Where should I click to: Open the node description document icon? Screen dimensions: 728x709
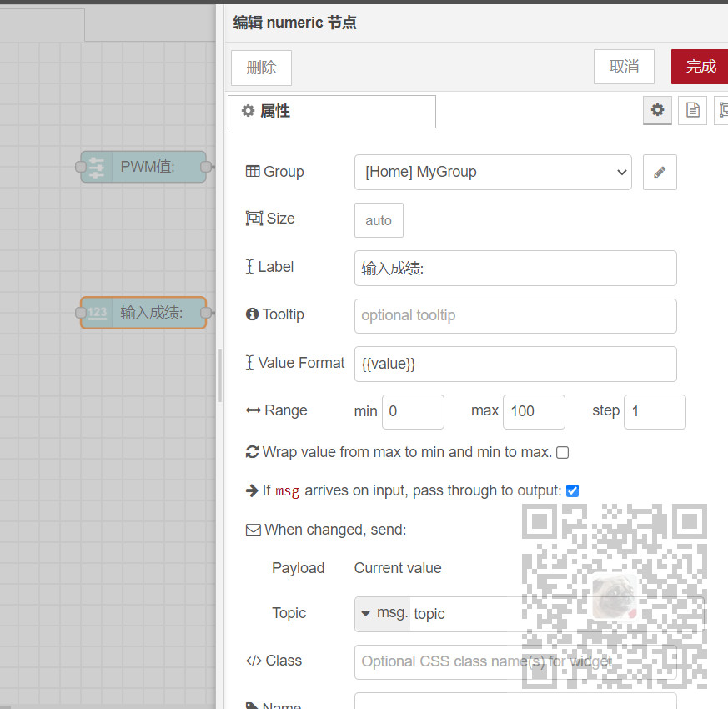pyautogui.click(x=692, y=110)
